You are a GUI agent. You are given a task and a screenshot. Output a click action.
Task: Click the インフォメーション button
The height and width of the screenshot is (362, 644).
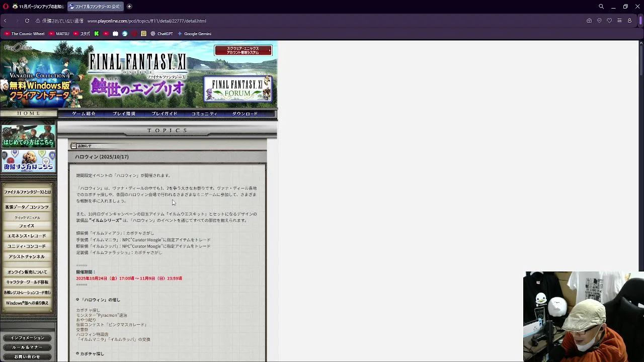point(27,338)
